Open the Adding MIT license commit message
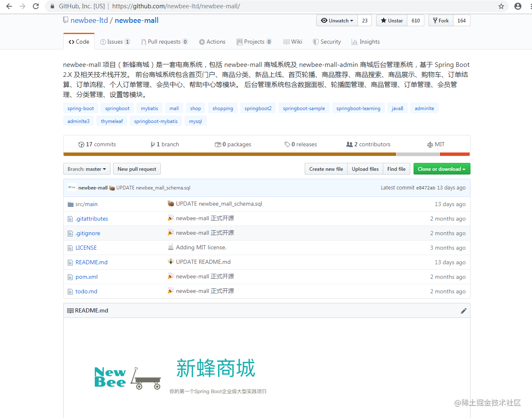The width and height of the screenshot is (532, 418). click(x=201, y=248)
